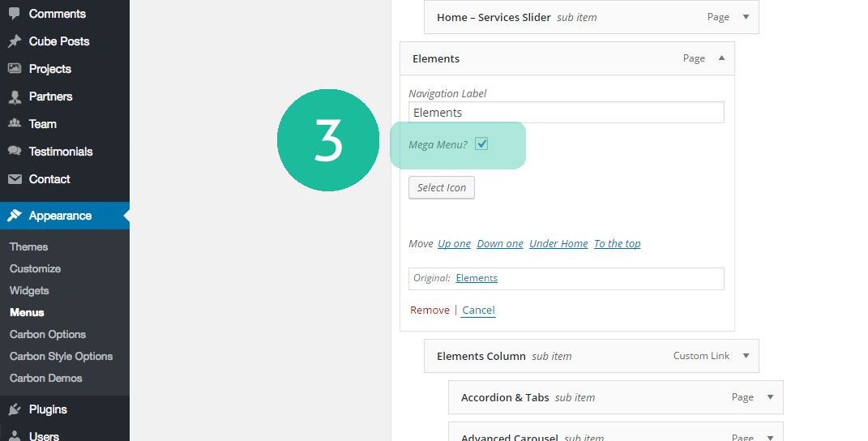868x441 pixels.
Task: Click the Cube Posts pushpin icon
Action: (x=15, y=41)
